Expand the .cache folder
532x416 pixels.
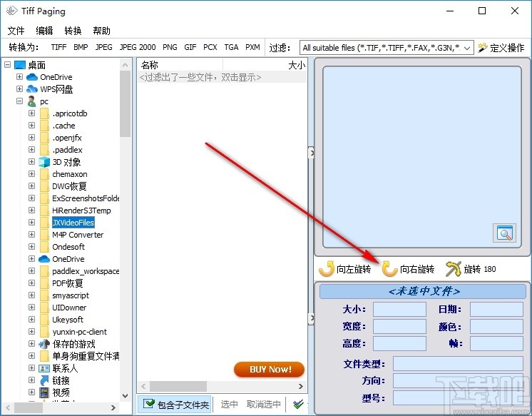31,126
